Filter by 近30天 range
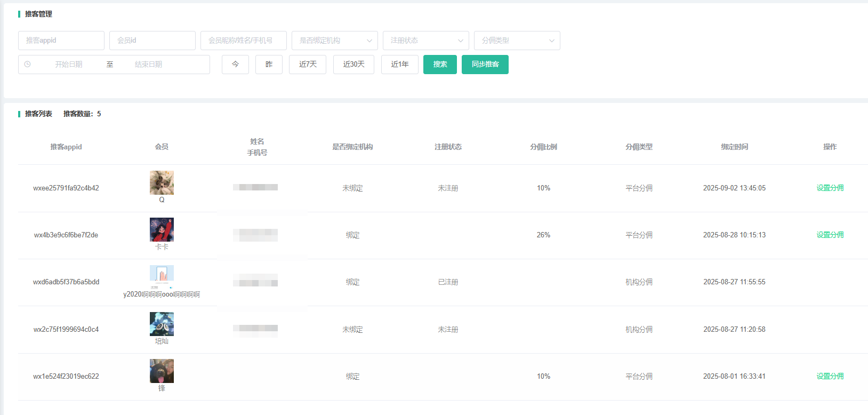Image resolution: width=868 pixels, height=415 pixels. [x=353, y=65]
